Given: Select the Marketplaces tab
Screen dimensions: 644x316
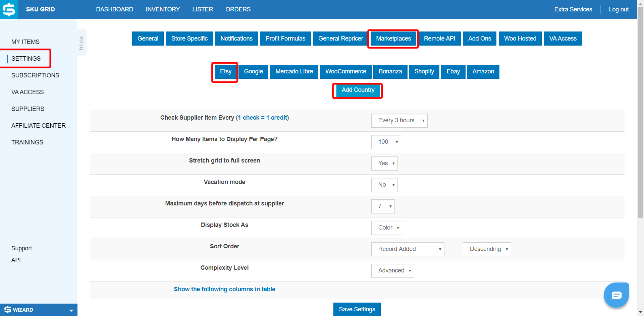Looking at the screenshot, I should [393, 39].
